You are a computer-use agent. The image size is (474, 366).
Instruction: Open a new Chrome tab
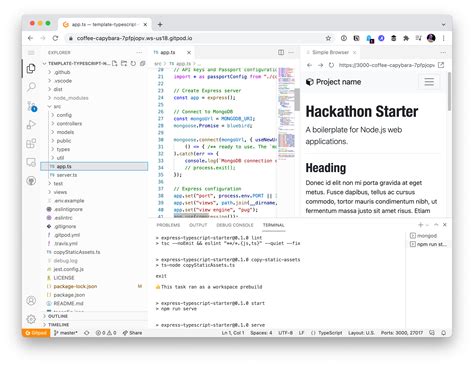tap(160, 24)
